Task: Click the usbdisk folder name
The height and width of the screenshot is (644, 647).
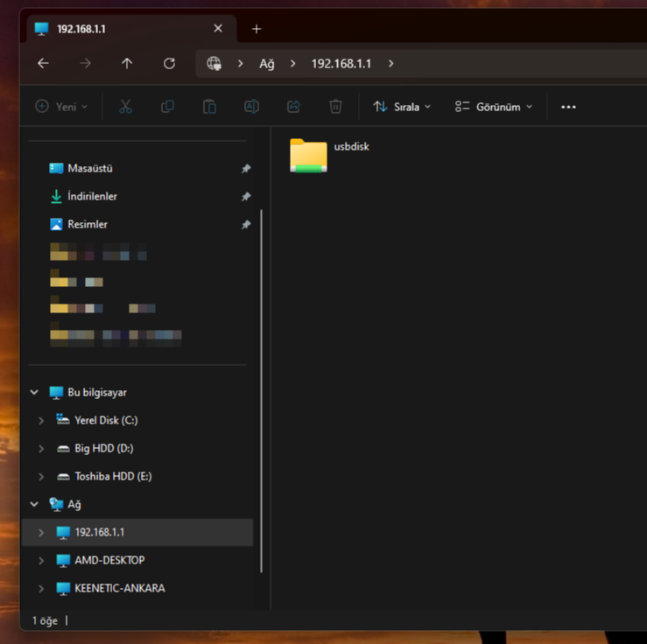Action: coord(352,146)
